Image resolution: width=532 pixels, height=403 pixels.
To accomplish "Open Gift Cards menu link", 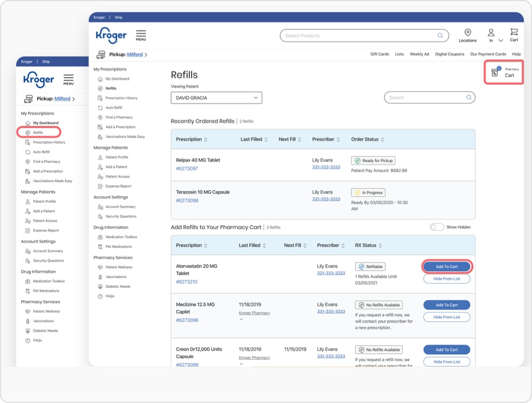I will pyautogui.click(x=380, y=54).
